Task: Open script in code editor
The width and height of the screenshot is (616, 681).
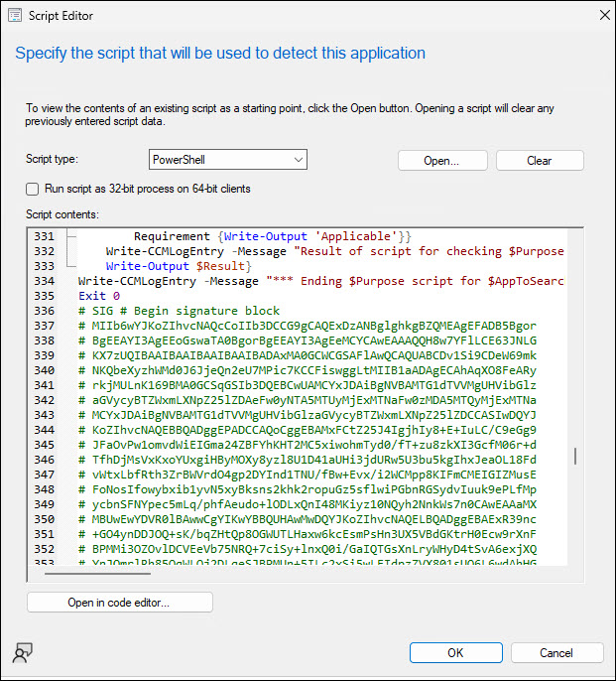Action: point(119,603)
